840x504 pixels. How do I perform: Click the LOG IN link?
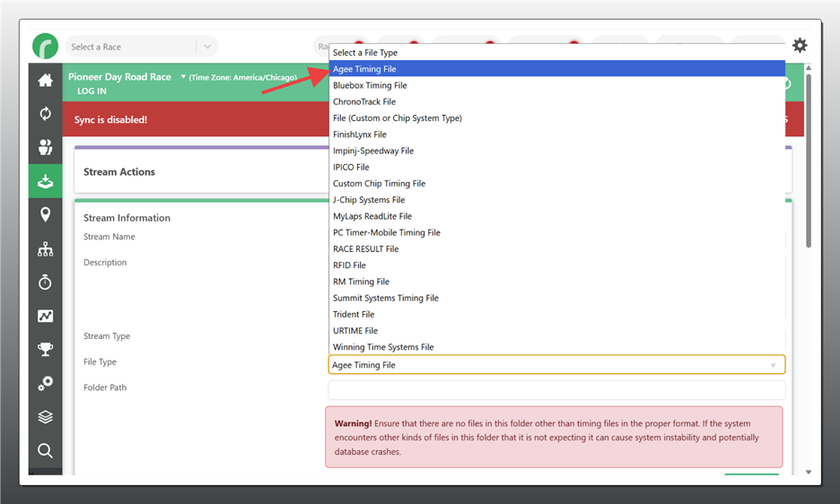tap(92, 91)
